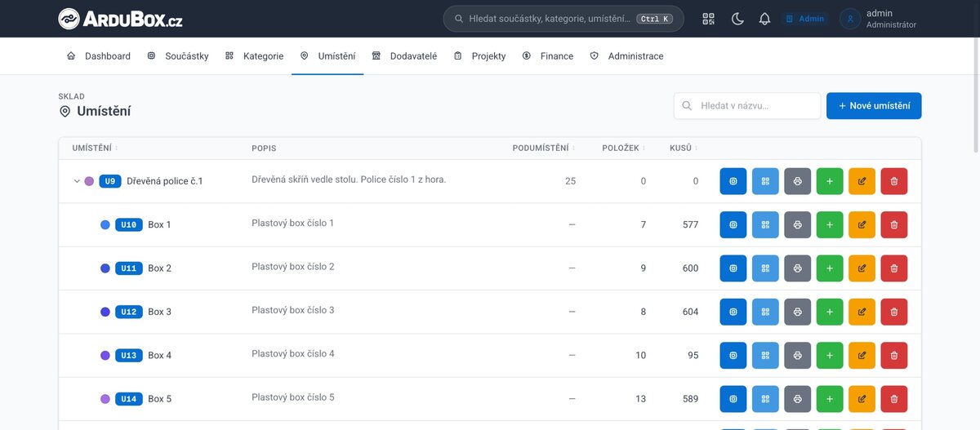Show components stored in Box 1

pos(733,224)
